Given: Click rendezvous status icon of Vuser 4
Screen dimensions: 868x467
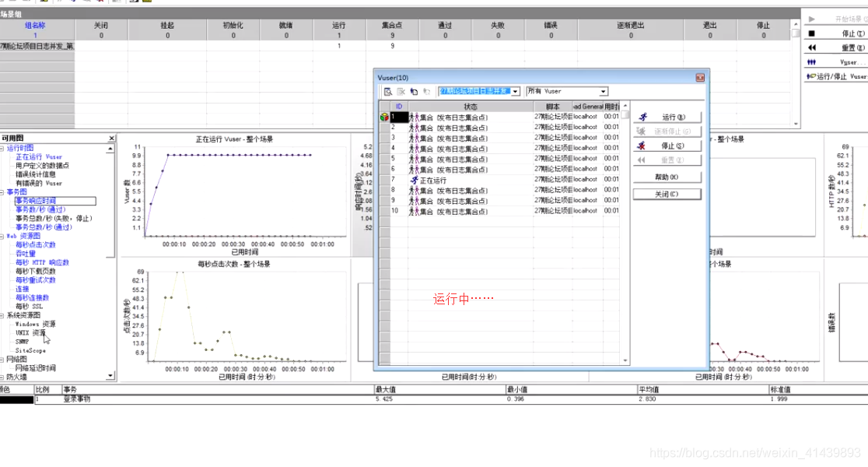Looking at the screenshot, I should (x=414, y=149).
